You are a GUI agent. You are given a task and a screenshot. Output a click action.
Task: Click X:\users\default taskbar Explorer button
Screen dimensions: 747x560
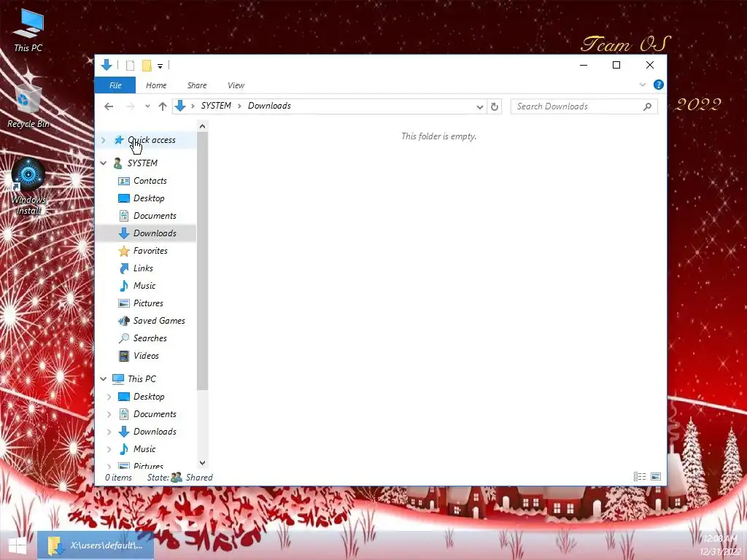pyautogui.click(x=96, y=545)
